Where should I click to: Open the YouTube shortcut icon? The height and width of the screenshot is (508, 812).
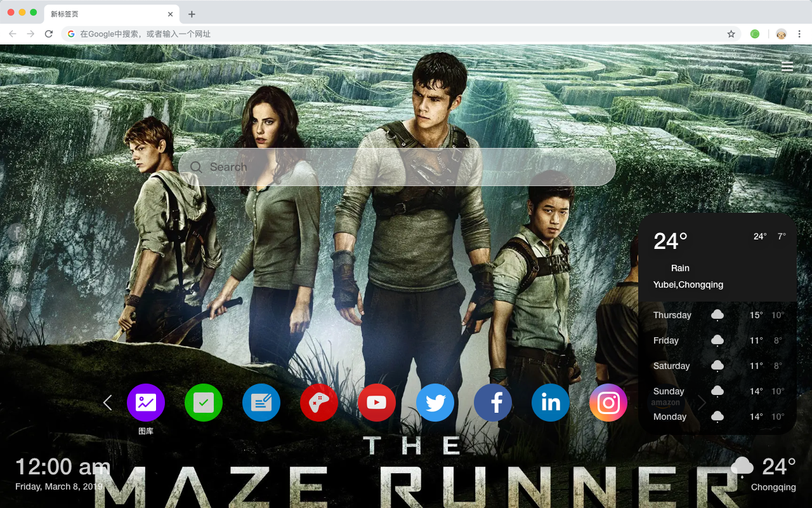tap(377, 403)
